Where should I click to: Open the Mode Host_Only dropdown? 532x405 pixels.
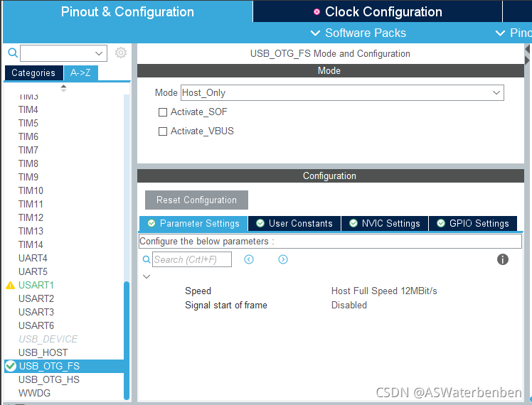click(x=342, y=93)
